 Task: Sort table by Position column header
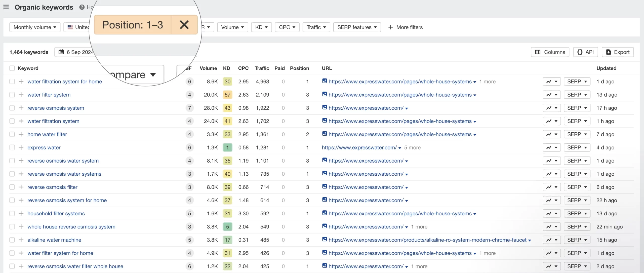299,68
